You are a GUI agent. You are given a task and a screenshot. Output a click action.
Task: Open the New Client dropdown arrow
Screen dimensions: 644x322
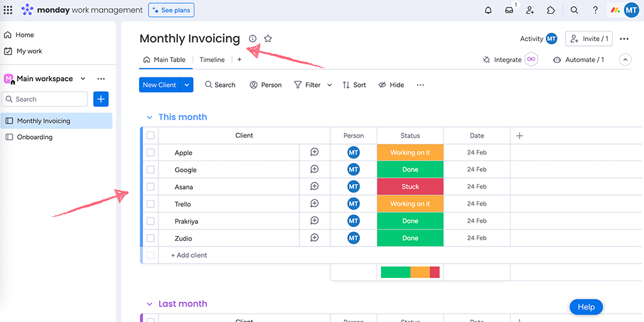187,85
